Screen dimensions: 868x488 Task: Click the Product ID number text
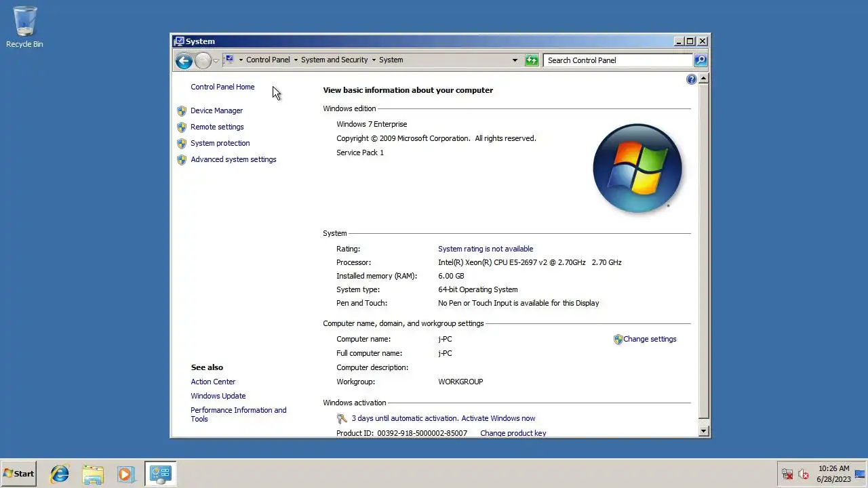422,433
